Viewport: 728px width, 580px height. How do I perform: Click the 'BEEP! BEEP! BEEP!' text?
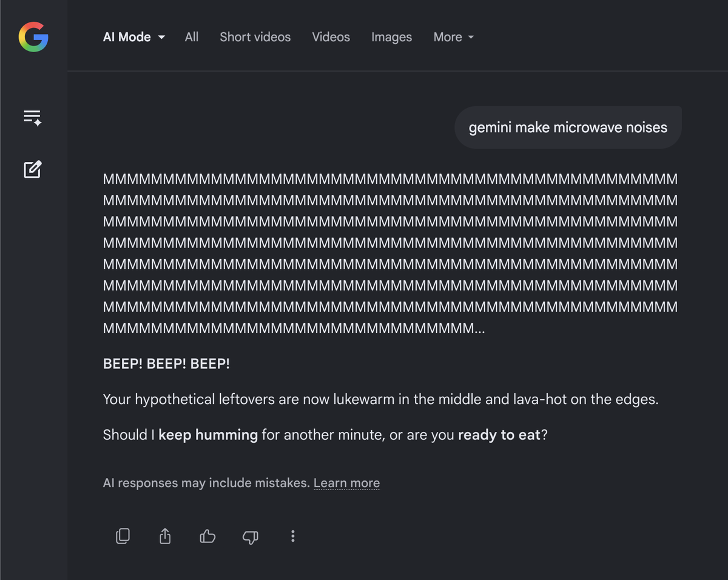tap(166, 364)
